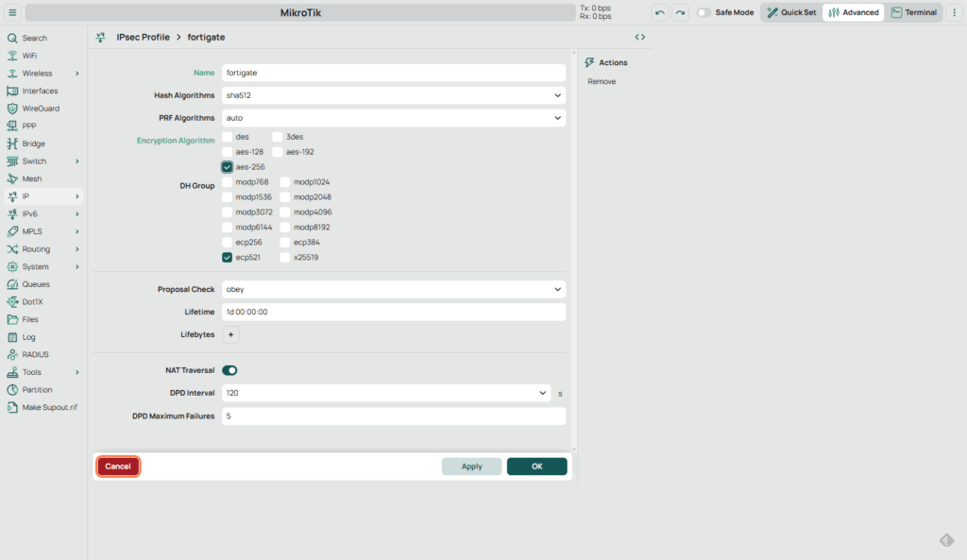Click the undo arrow icon
967x560 pixels.
(x=660, y=12)
